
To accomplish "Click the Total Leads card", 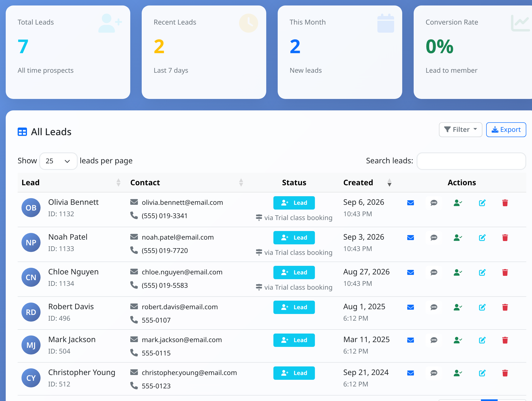I will [68, 52].
